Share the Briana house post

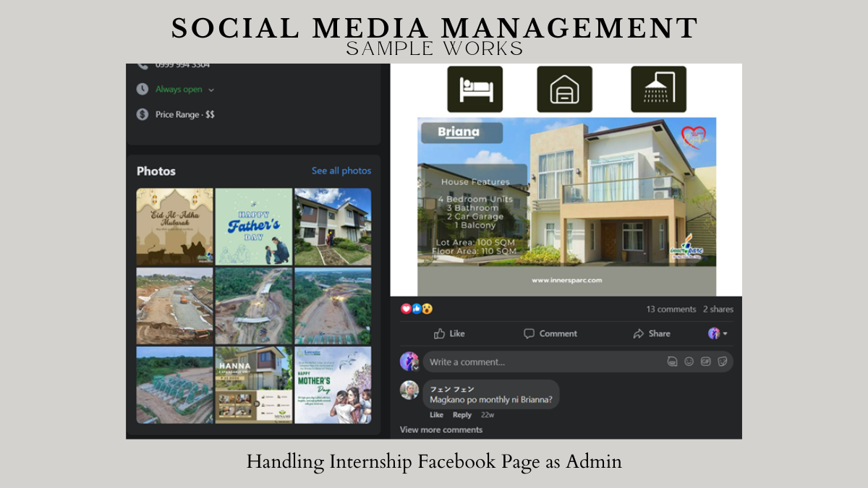coord(652,333)
